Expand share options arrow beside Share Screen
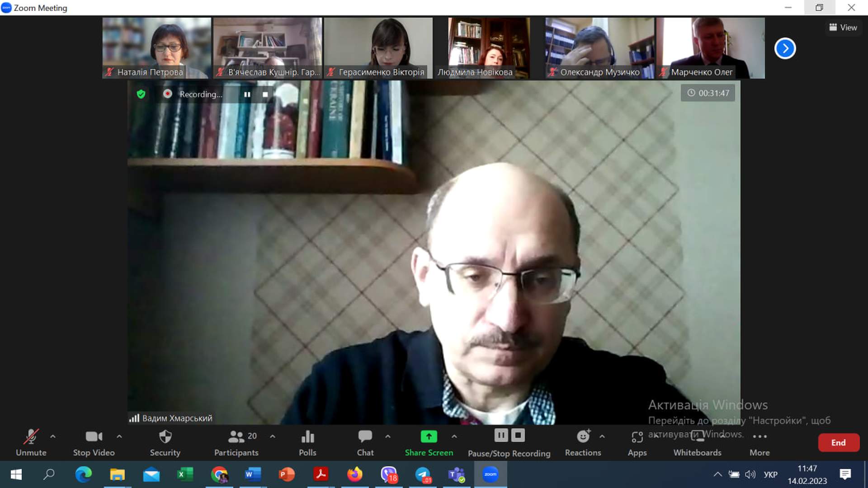This screenshot has height=488, width=868. click(454, 436)
